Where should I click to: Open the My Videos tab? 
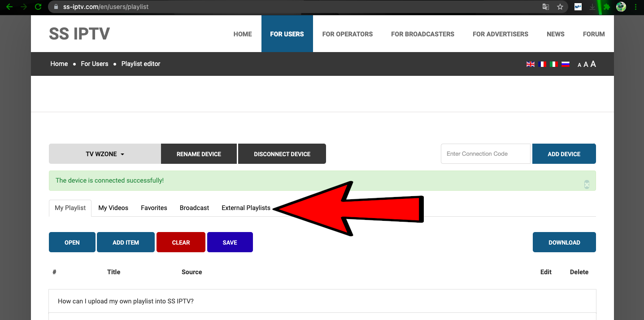[113, 208]
